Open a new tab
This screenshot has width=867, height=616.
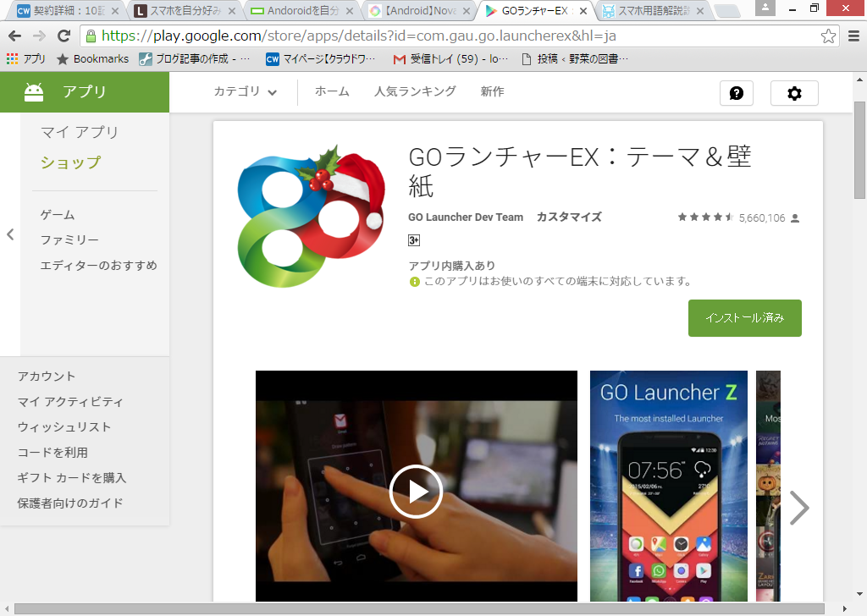coord(727,10)
